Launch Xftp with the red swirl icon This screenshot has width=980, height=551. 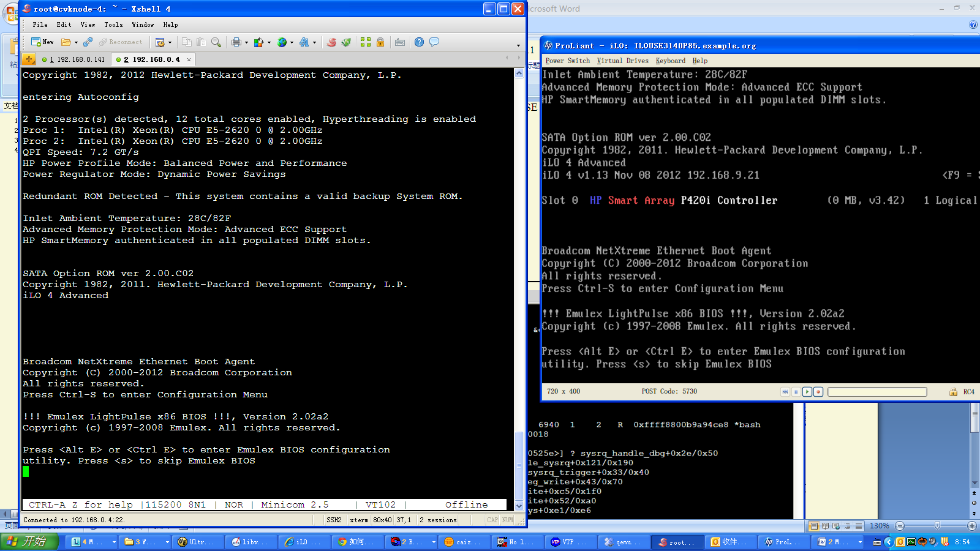pos(331,42)
